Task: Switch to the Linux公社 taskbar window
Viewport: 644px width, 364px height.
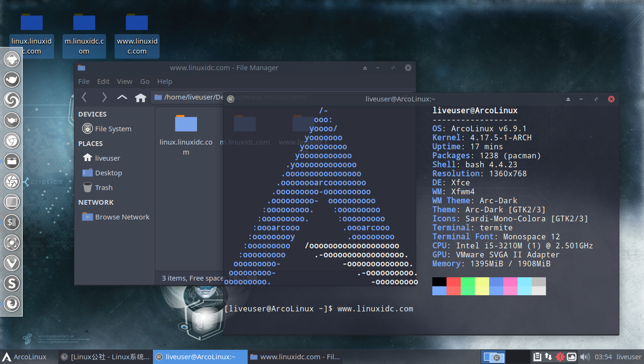Action: click(x=105, y=357)
